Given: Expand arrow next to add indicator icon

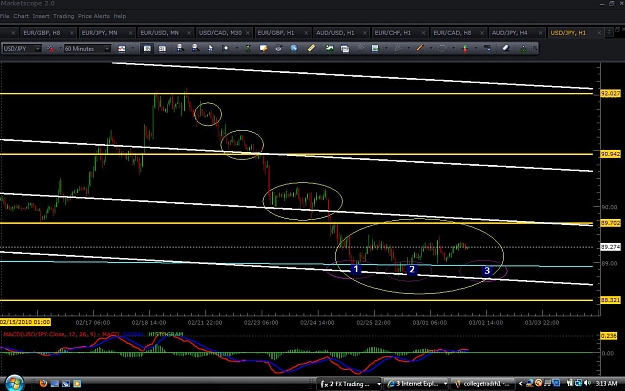Looking at the screenshot, I should click(386, 49).
